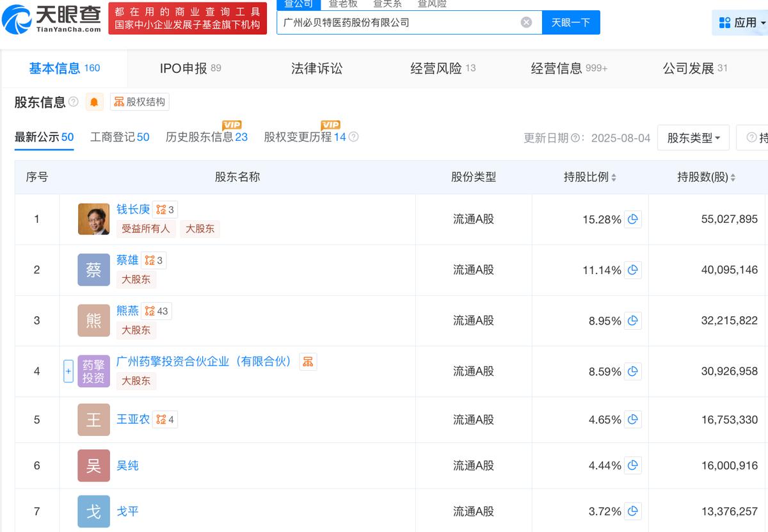Click the 王 avatar tile
Viewport: 768px width, 532px height.
point(93,420)
